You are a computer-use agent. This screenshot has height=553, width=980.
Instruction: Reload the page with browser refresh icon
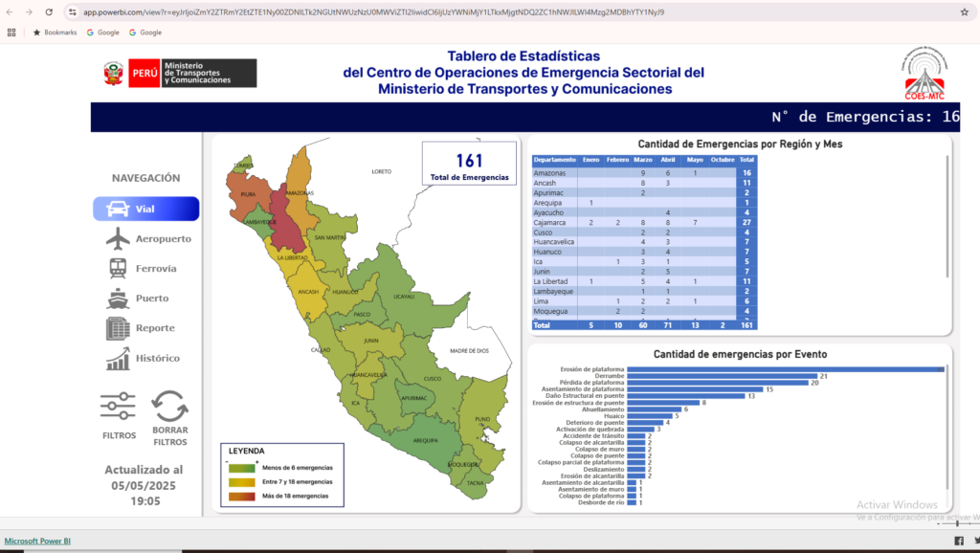pos(49,11)
